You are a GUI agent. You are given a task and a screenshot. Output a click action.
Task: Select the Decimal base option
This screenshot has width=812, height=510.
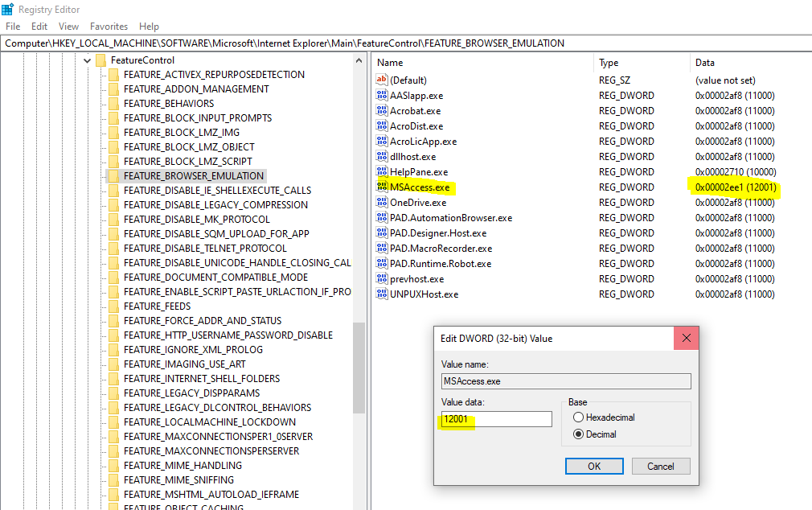point(578,434)
